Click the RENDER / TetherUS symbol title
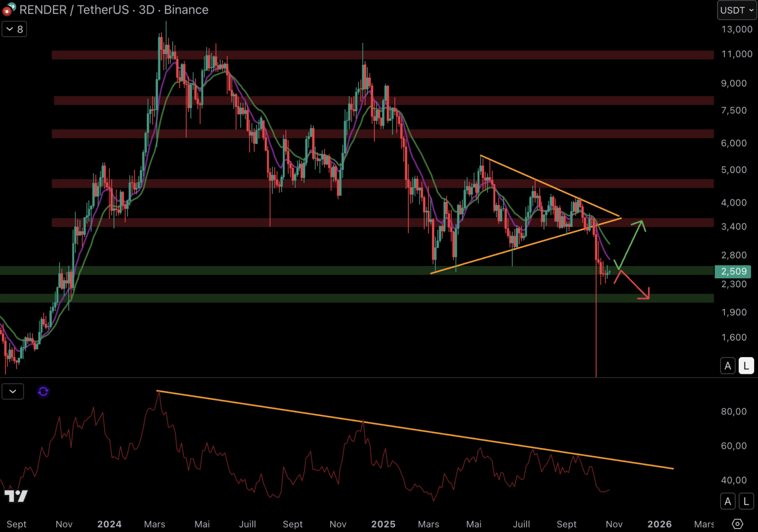 point(74,10)
